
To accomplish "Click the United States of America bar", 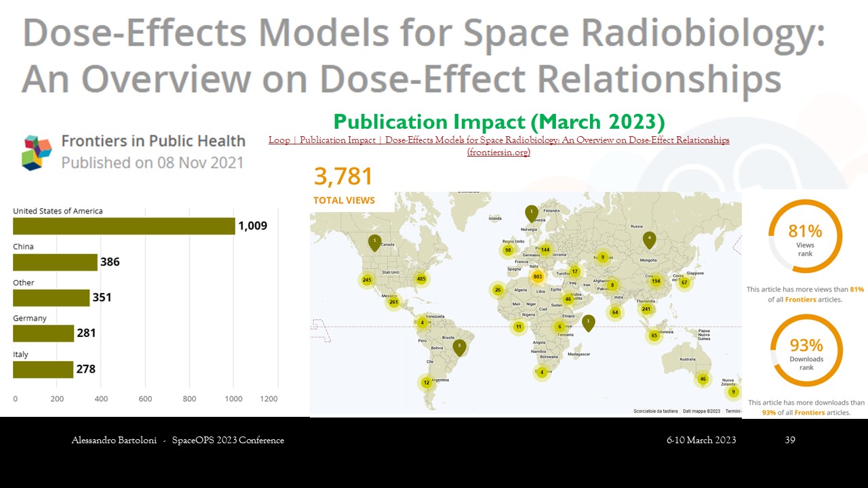I will pos(124,226).
